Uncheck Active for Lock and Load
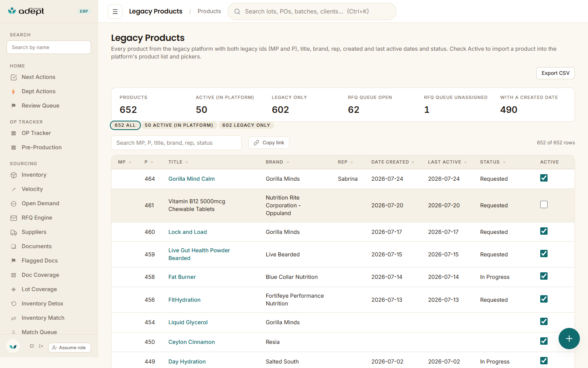This screenshot has width=588, height=368. coord(544,231)
